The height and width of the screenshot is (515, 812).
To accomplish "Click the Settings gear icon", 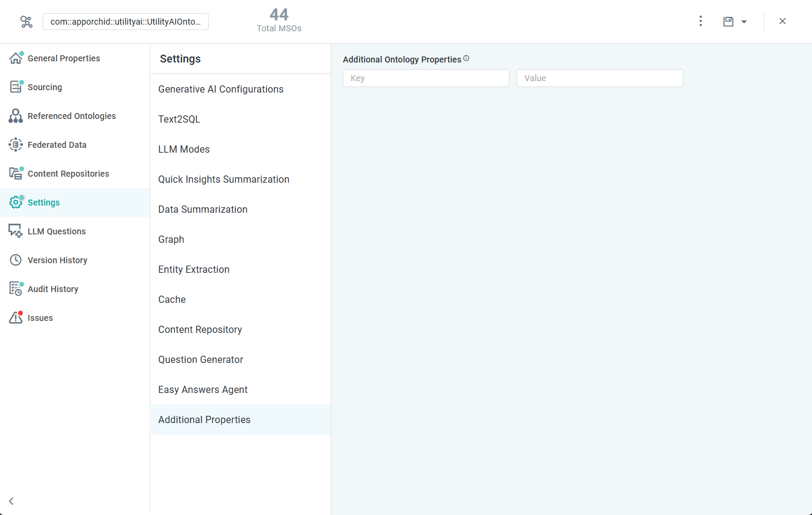I will pos(16,203).
